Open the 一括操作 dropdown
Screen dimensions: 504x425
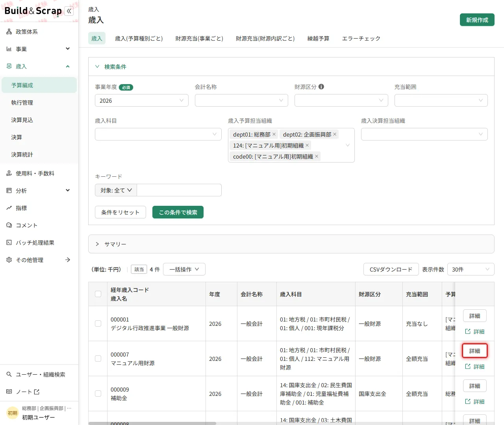[184, 270]
